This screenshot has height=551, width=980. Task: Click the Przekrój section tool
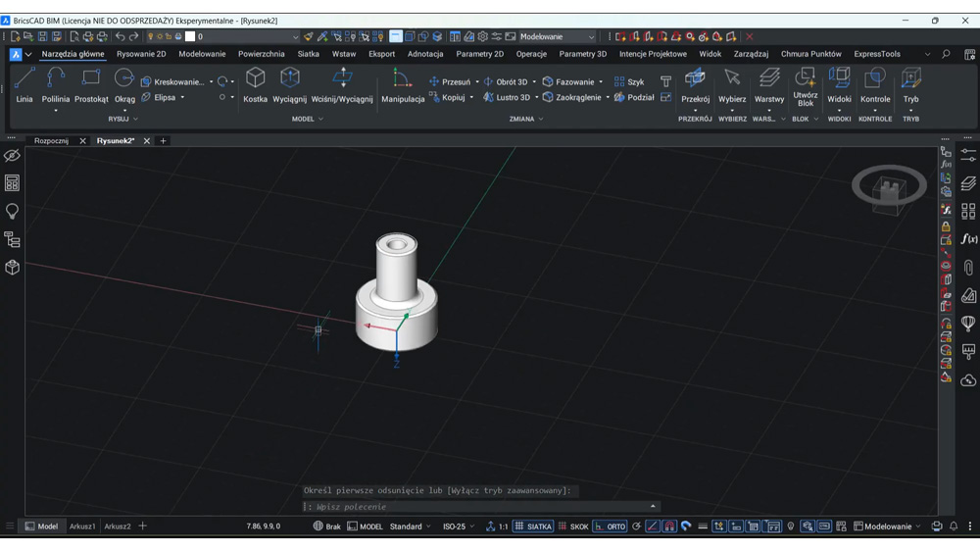coord(695,85)
